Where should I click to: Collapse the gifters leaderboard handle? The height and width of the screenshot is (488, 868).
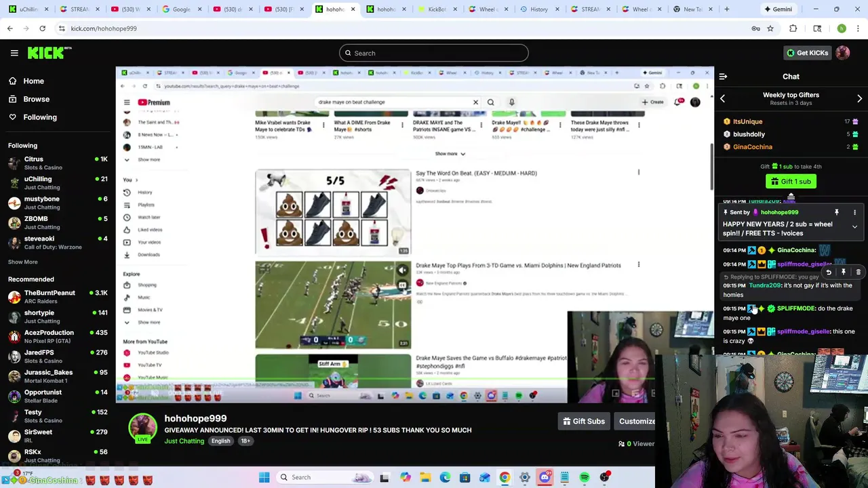pos(791,197)
